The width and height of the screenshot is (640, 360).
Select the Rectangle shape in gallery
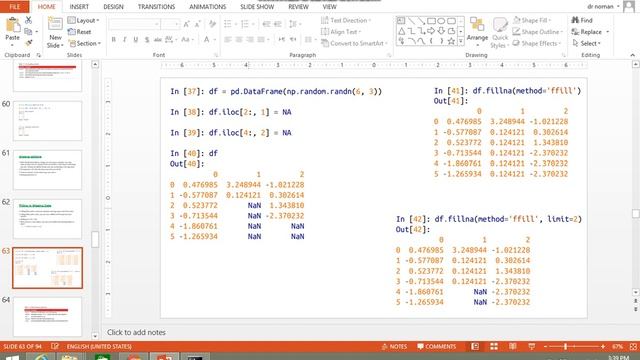tap(431, 20)
